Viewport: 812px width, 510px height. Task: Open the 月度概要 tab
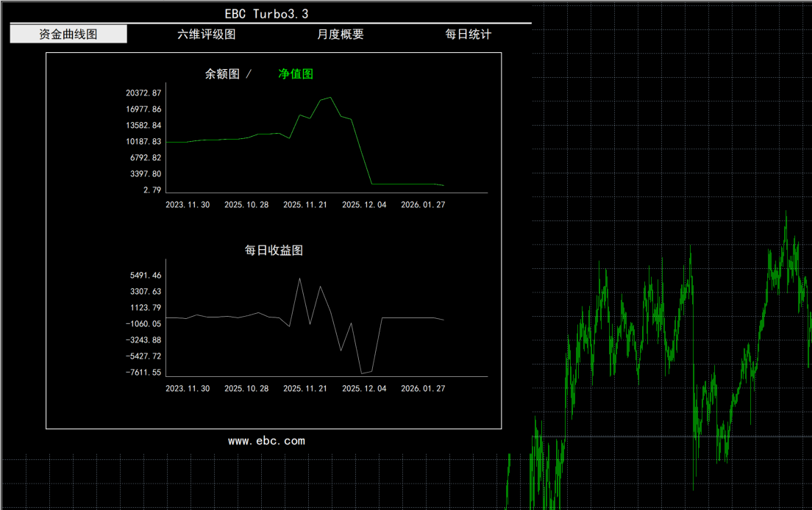pyautogui.click(x=341, y=34)
